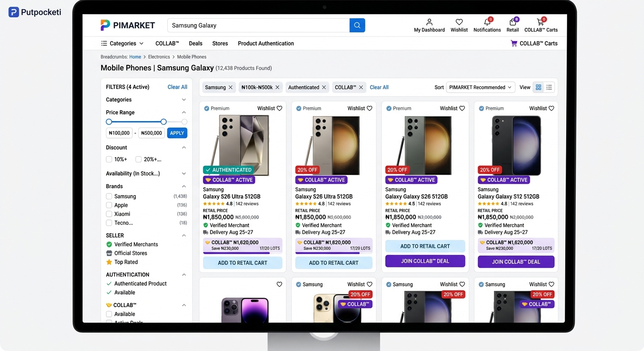644x351 pixels.
Task: Go to the COLLAB™ nav item
Action: [x=167, y=43]
